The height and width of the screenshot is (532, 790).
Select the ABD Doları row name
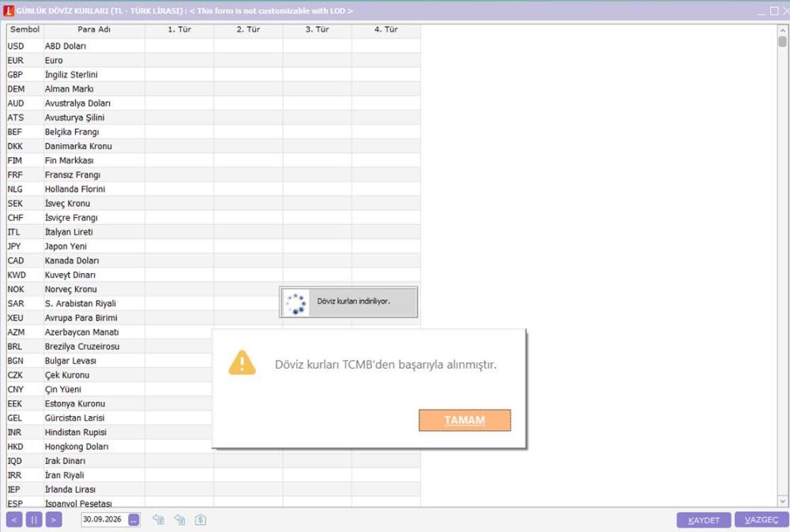94,46
